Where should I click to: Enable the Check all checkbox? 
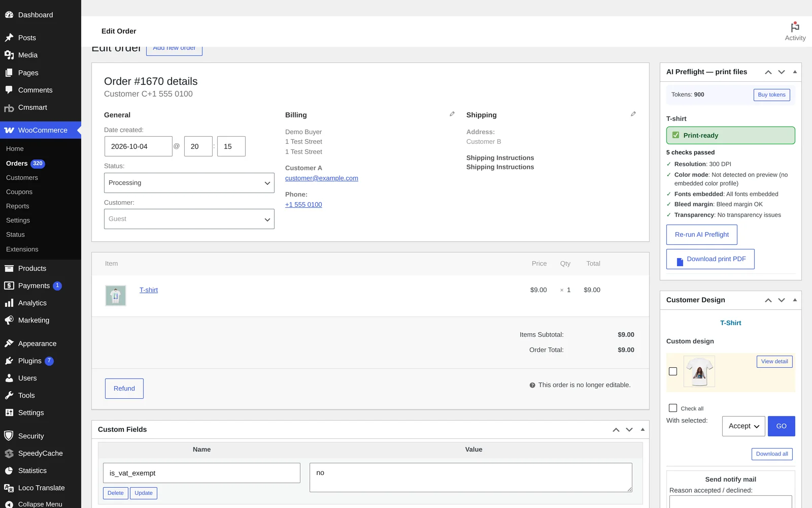673,408
